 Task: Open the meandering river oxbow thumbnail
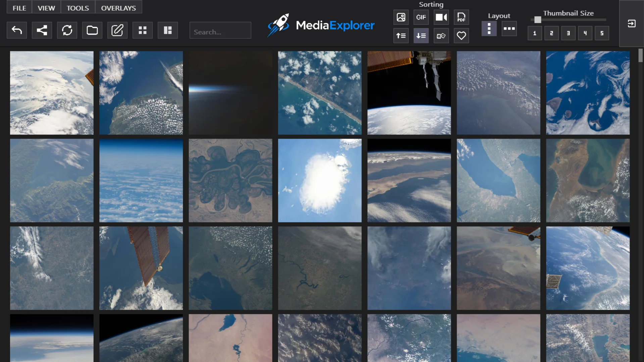point(230,180)
